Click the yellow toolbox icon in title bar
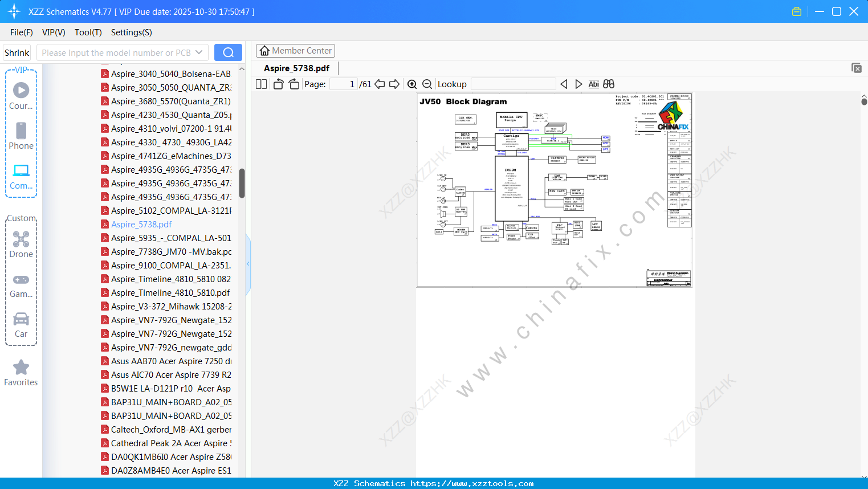This screenshot has width=868, height=489. [x=797, y=11]
